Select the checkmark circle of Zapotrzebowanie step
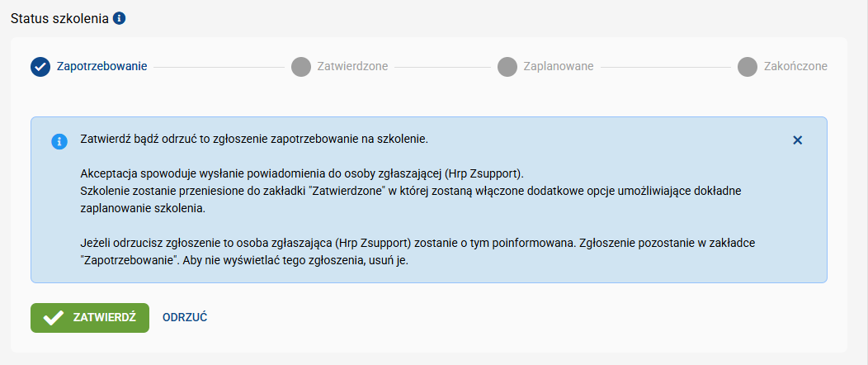This screenshot has width=868, height=365. pyautogui.click(x=40, y=66)
